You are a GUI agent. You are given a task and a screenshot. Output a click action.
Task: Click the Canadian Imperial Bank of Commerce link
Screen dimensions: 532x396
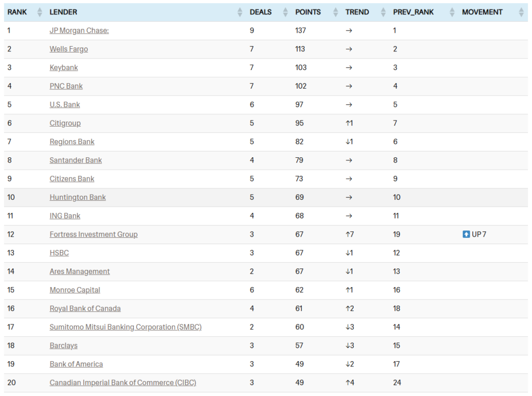coord(123,383)
